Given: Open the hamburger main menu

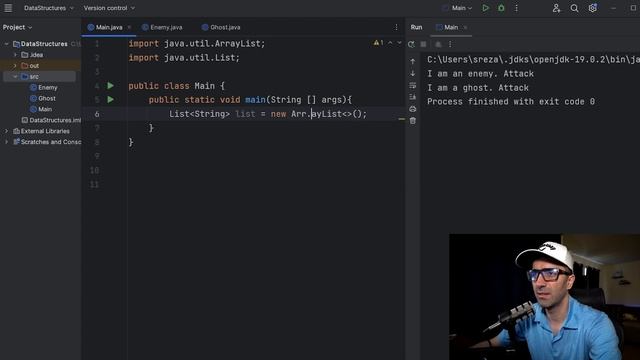Looking at the screenshot, I should [x=8, y=8].
